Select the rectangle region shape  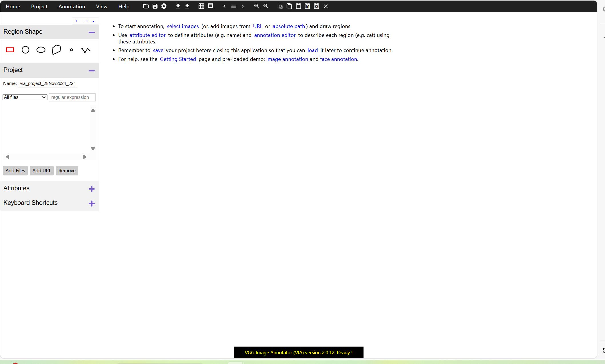click(10, 50)
